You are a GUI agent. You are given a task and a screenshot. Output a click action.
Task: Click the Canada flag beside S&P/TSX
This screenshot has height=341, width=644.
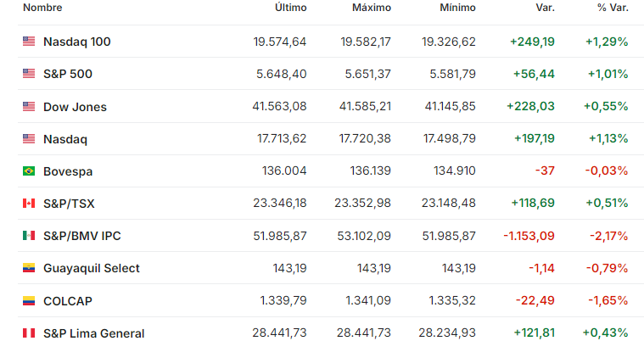coord(29,204)
